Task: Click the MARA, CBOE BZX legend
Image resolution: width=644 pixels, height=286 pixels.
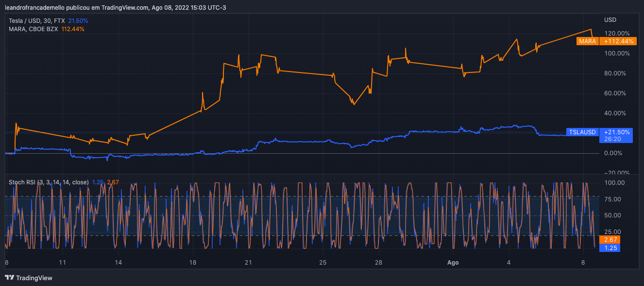Action: 34,29
